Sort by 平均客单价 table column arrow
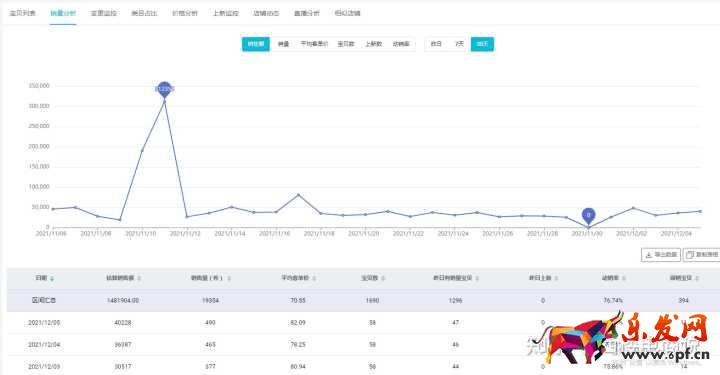 (314, 279)
